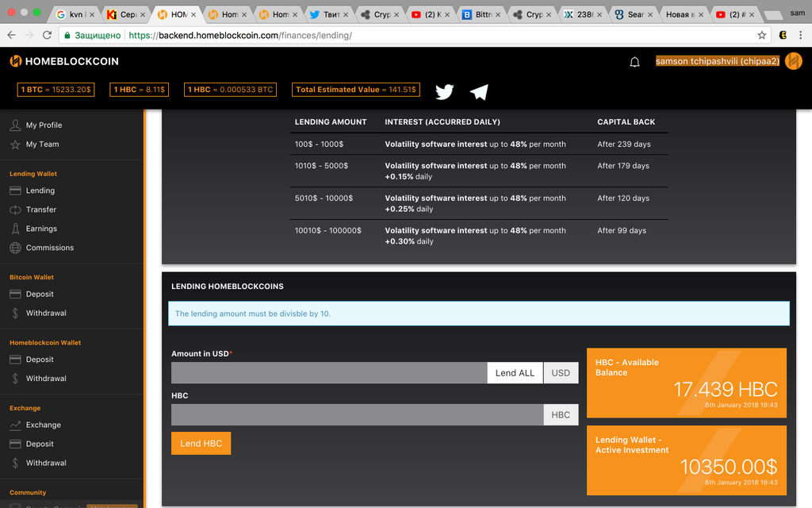Open the Earnings page
812x508 pixels.
(41, 229)
